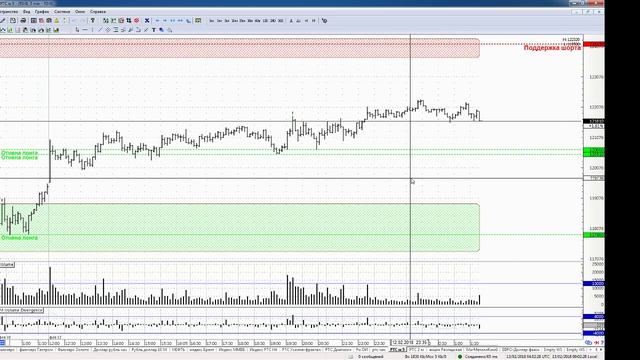This screenshot has height=360, width=640.
Task: Click the 12.02.2018 23:30 crosshair time label
Action: tap(410, 342)
